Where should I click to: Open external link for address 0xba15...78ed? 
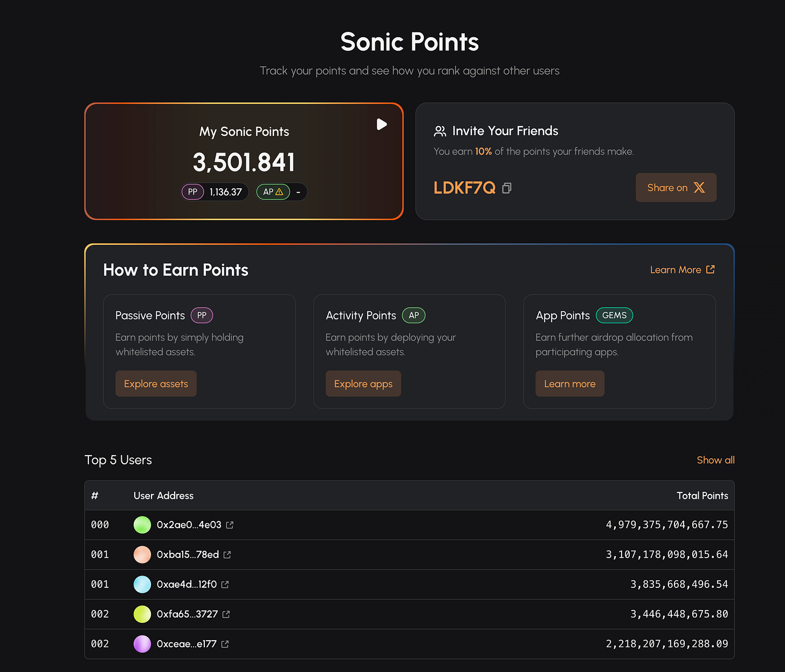pos(227,554)
